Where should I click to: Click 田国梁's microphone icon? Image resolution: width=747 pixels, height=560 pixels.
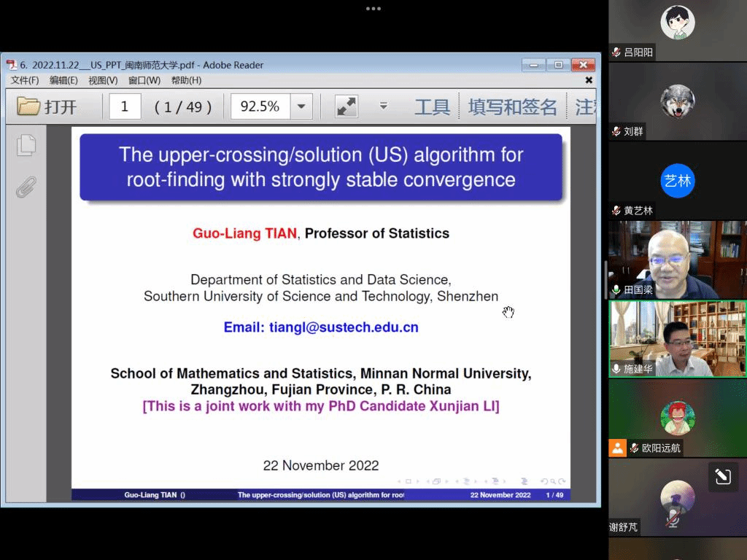[616, 290]
